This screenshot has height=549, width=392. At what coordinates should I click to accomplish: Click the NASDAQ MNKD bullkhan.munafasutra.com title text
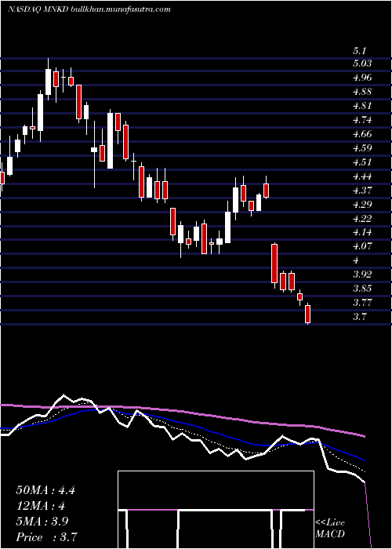[89, 9]
